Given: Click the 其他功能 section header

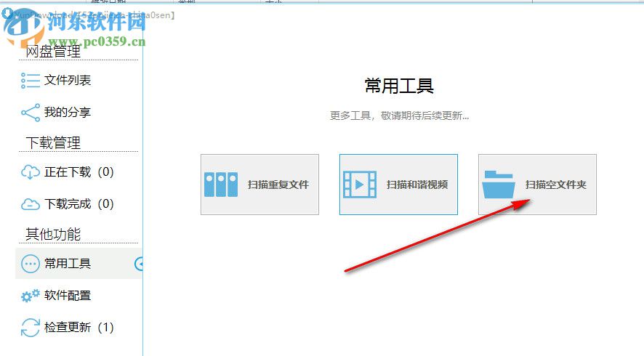Looking at the screenshot, I should click(53, 234).
